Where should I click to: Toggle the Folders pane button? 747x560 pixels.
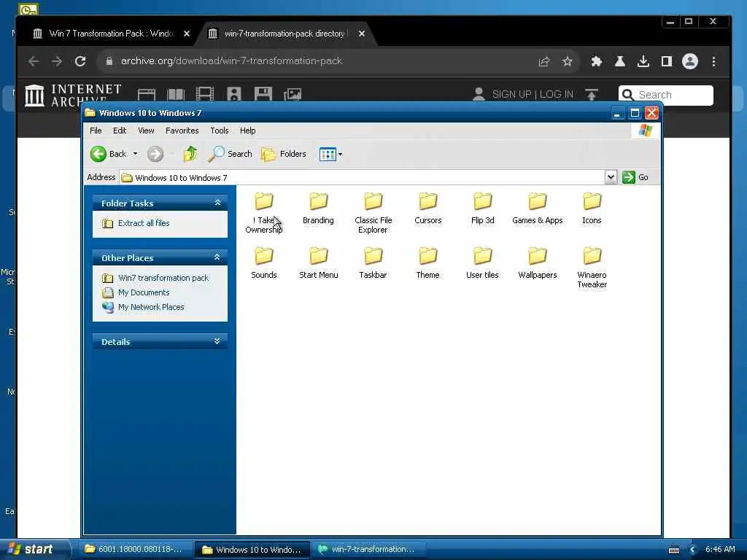click(284, 154)
